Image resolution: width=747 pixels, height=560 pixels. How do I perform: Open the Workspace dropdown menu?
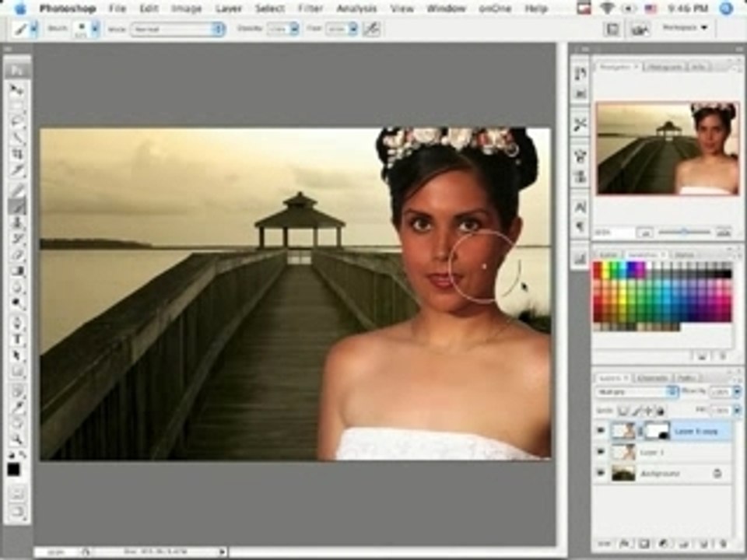[x=685, y=28]
